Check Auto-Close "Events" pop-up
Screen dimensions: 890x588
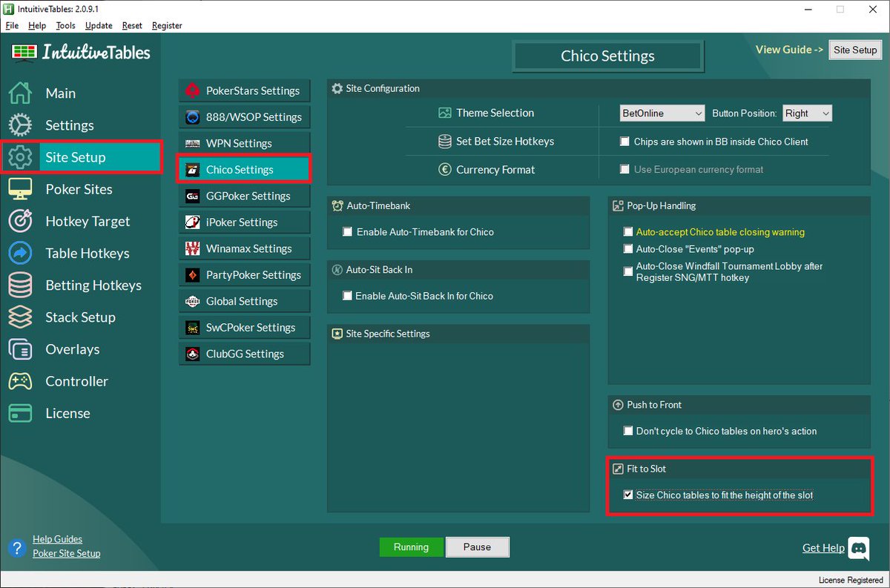tap(628, 249)
